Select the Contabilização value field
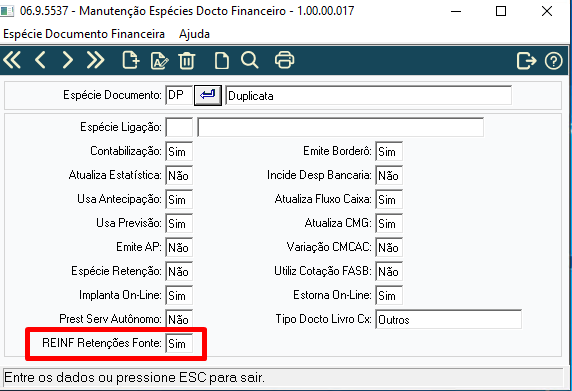The width and height of the screenshot is (572, 391). coord(179,151)
